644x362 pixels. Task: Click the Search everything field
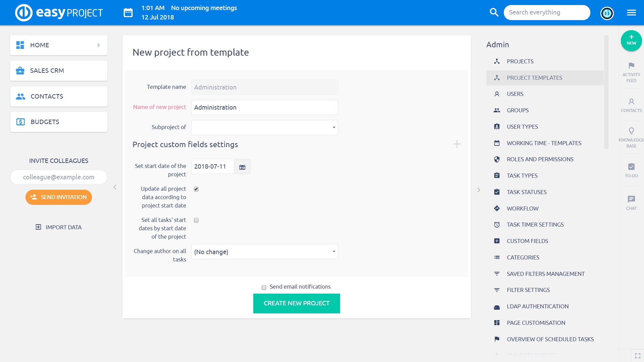[x=547, y=12]
